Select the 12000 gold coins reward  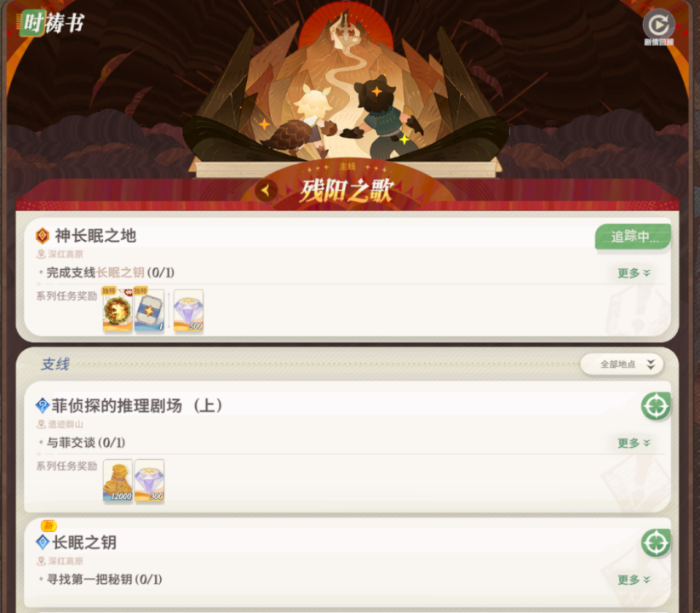[118, 480]
